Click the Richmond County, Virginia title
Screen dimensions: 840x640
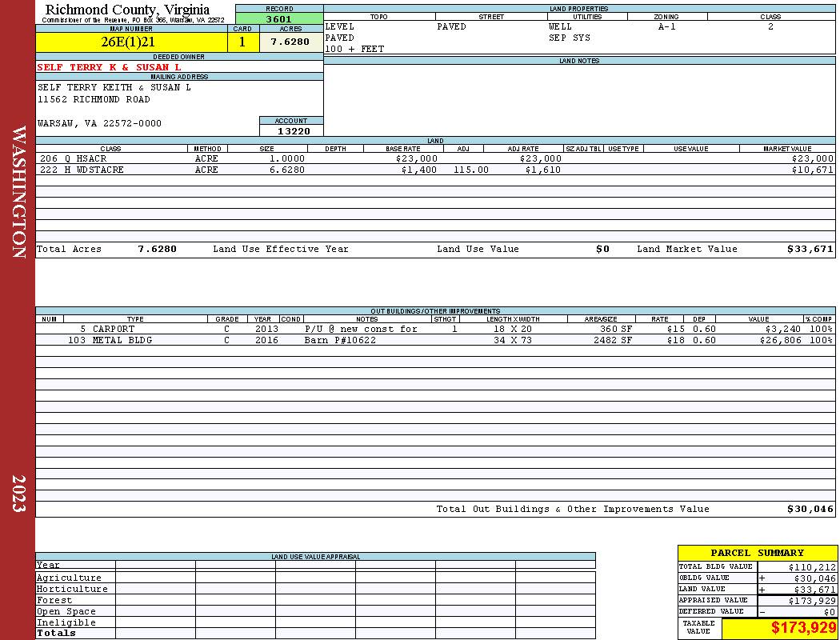coord(127,9)
